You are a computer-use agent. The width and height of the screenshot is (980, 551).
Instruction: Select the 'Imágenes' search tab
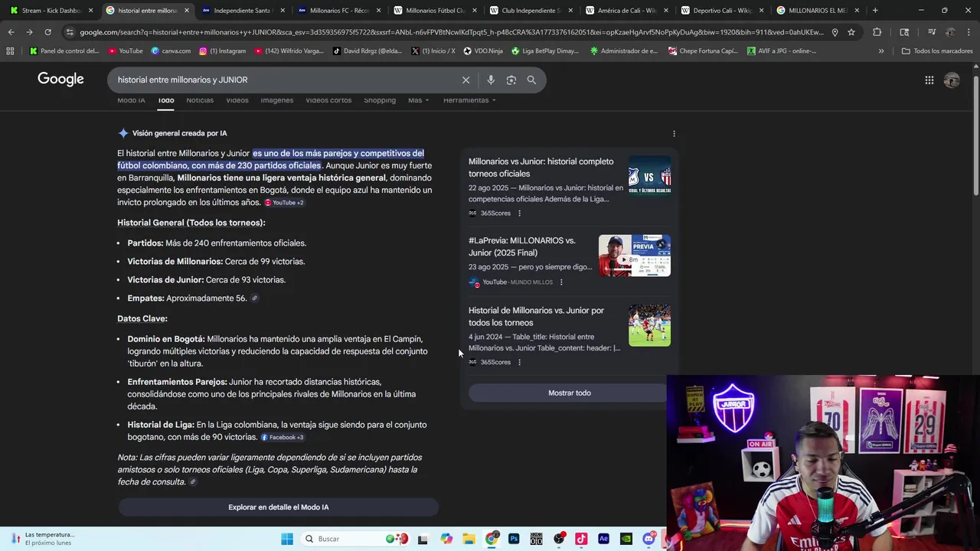[276, 100]
